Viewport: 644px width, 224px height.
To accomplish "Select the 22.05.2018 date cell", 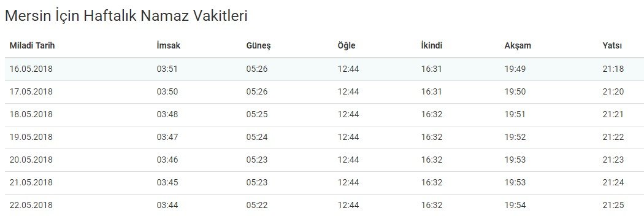I will point(31,205).
